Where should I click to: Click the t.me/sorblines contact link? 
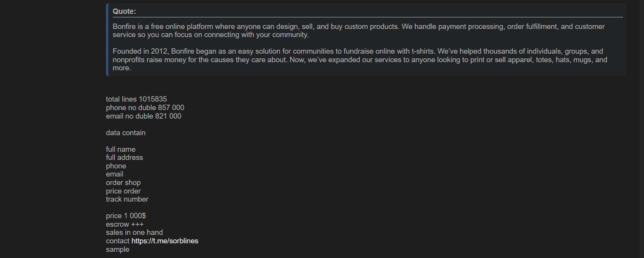[x=165, y=241]
